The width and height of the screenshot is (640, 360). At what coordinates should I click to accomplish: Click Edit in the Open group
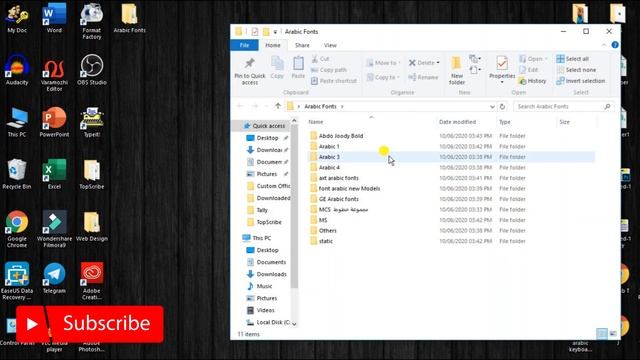(x=529, y=70)
